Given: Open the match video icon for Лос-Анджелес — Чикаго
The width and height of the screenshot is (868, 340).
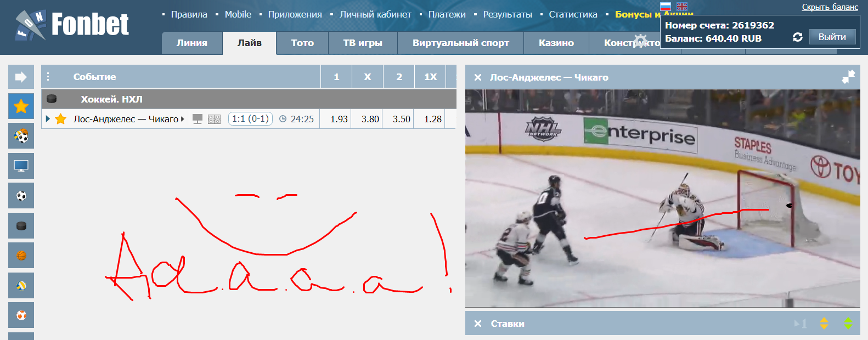Looking at the screenshot, I should pyautogui.click(x=198, y=119).
